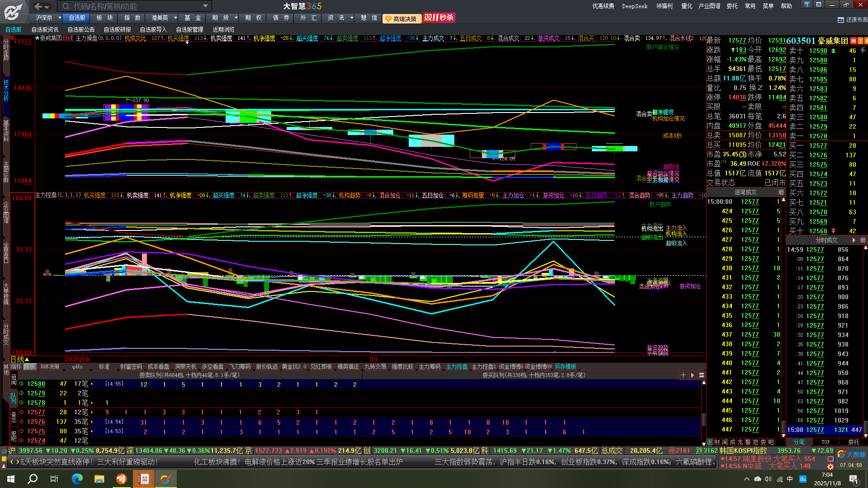Click the 还原布局 restore layout icon

pyautogui.click(x=841, y=20)
